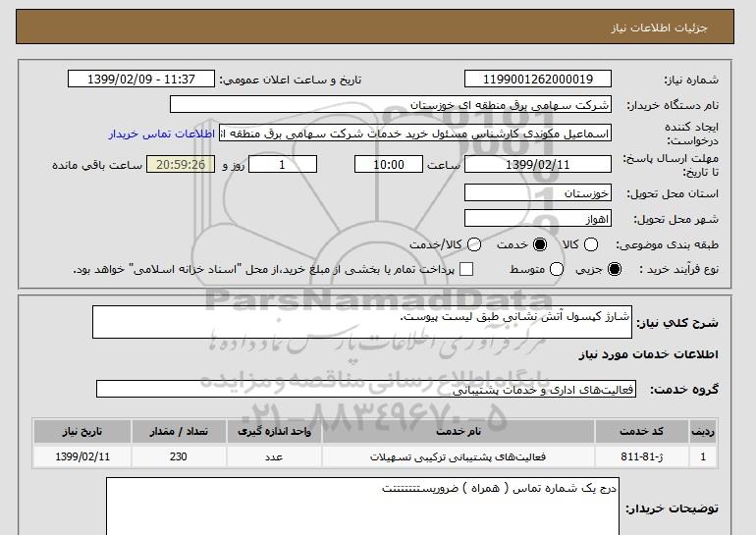Viewport: 756px width, 535px height.
Task: Click service code cell ژ-81-811
Action: pos(642,456)
